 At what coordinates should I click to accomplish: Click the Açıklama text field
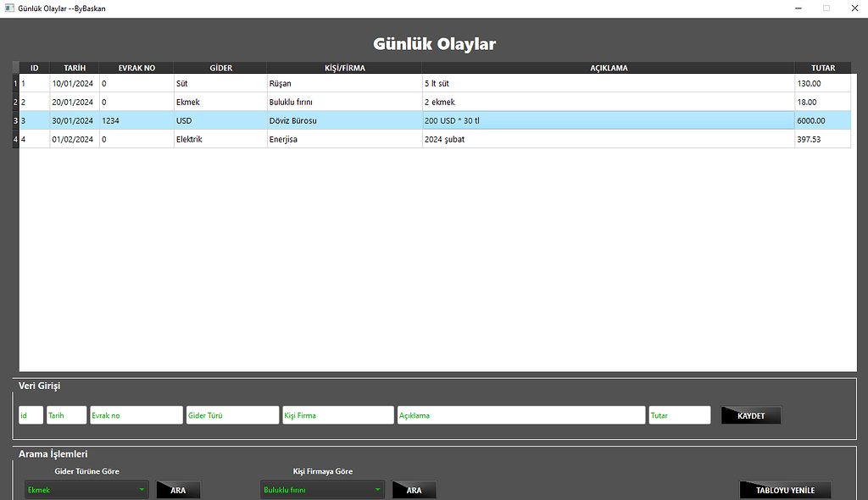(521, 415)
